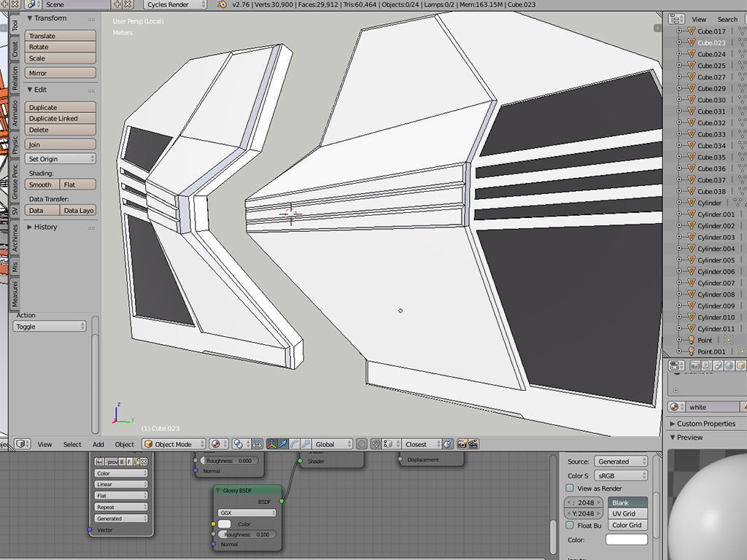Viewport: 747px width, 560px height.
Task: Open the Cycles Render engine dropdown
Action: coord(175,4)
